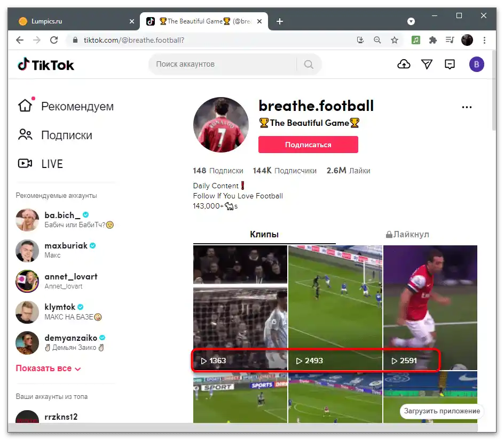This screenshot has height=440, width=504.
Task: Click the LIVE camera icon
Action: coord(25,164)
